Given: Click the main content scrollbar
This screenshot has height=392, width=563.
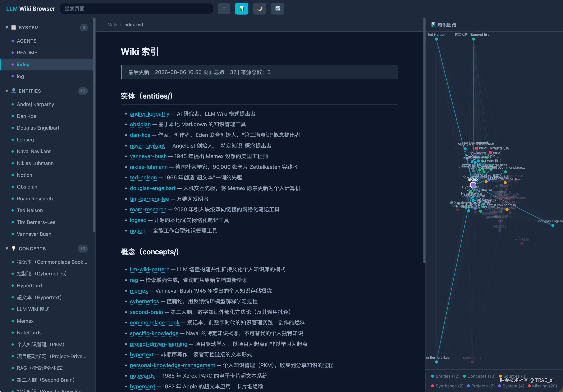Looking at the screenshot, I should click(424, 141).
